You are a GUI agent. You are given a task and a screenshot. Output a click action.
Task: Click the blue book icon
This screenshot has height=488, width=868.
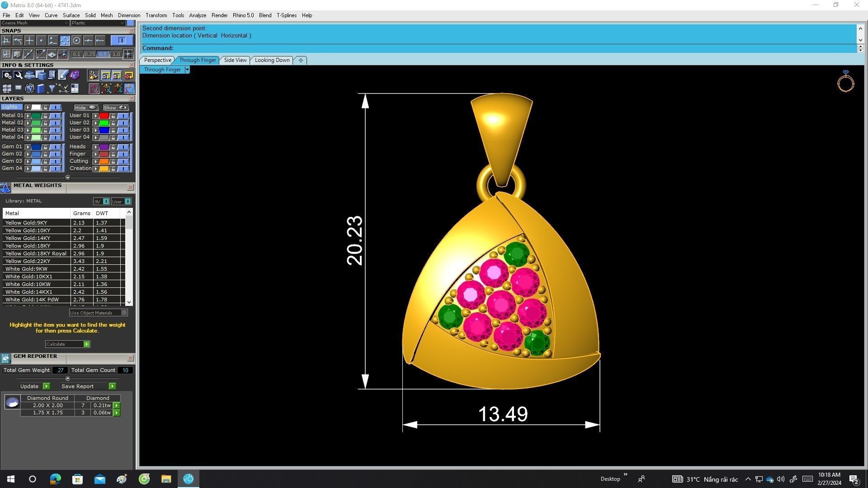click(x=41, y=89)
